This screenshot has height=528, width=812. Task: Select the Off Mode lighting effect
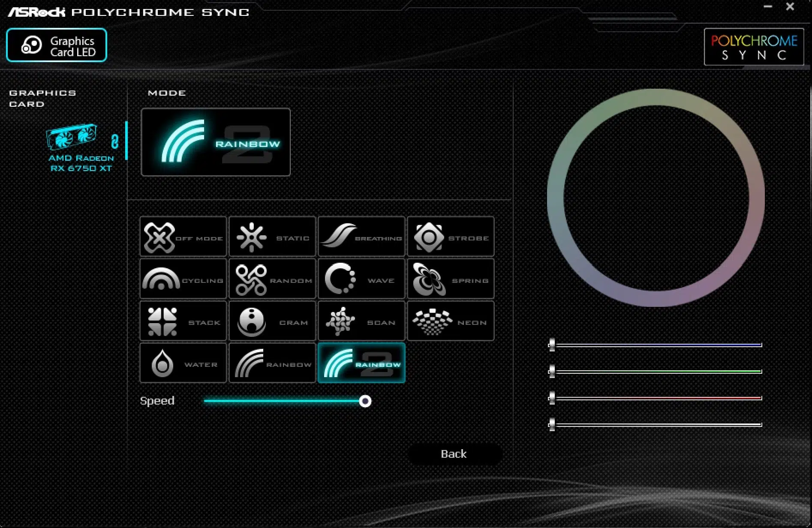183,237
